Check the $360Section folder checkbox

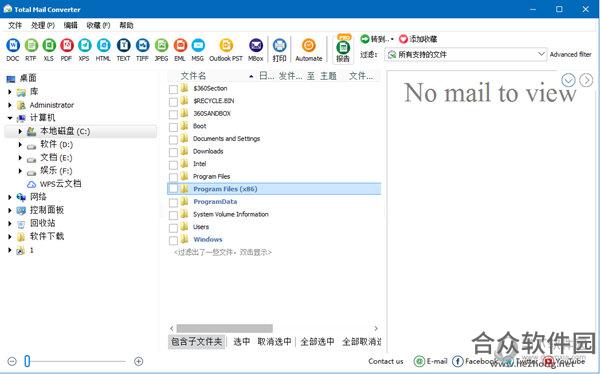tap(173, 89)
